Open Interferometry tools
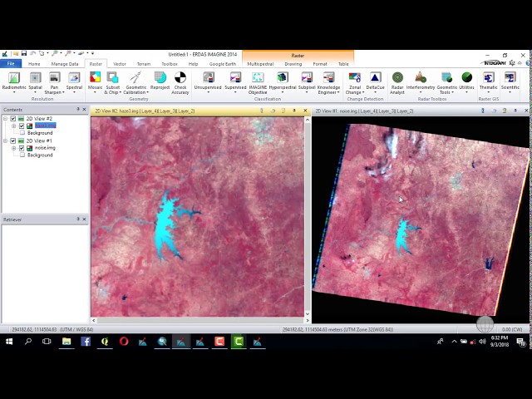Screen dimensions: 532x399 (x=421, y=77)
